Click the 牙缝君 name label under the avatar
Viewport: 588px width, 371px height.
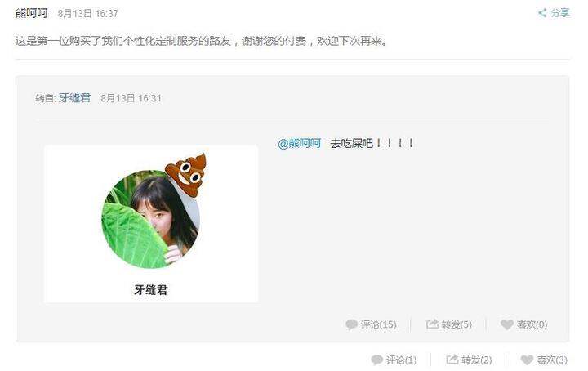[x=151, y=289]
